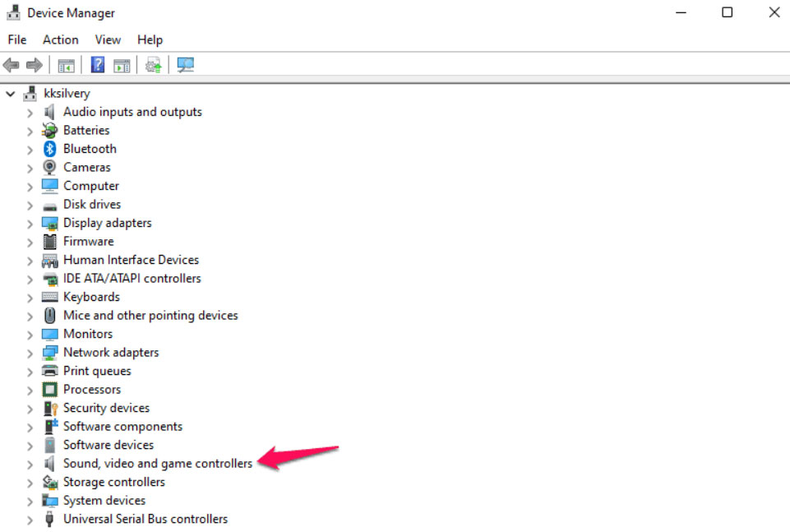Click the Show/Hide console tree toolbar icon
The width and height of the screenshot is (790, 532).
click(66, 66)
